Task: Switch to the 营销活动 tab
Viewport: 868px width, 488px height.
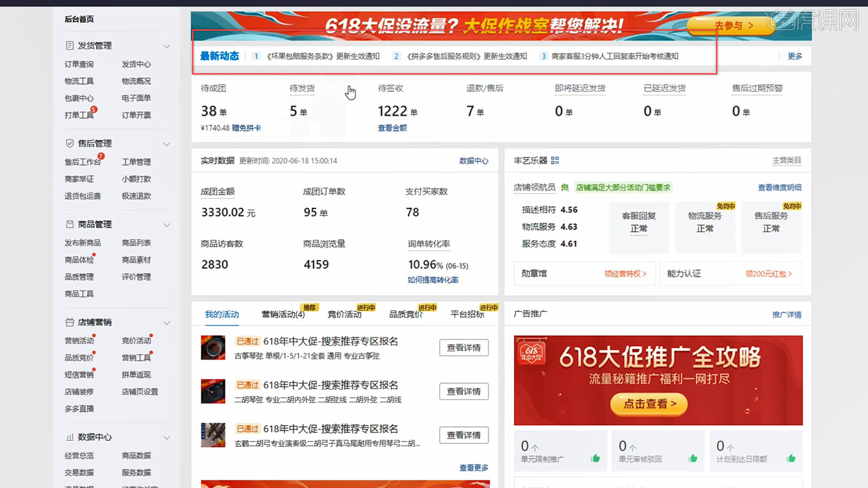Action: tap(283, 314)
